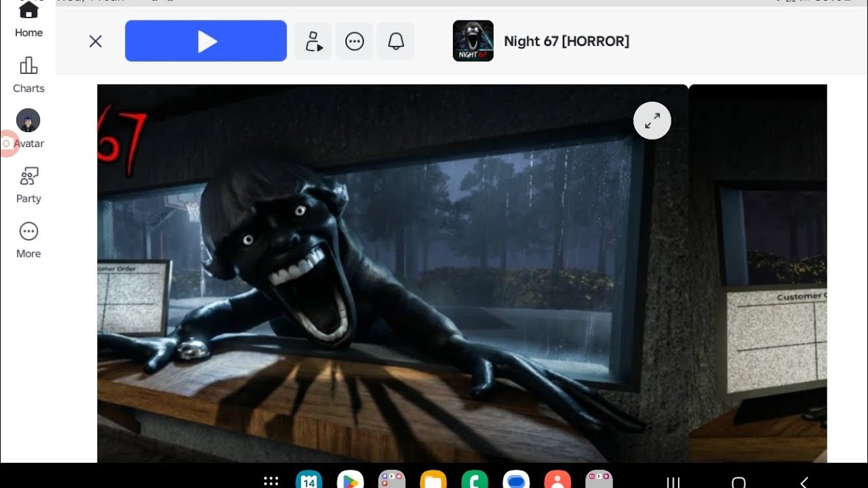This screenshot has height=488, width=868.
Task: Show the next screenshot on the right
Action: (758, 273)
